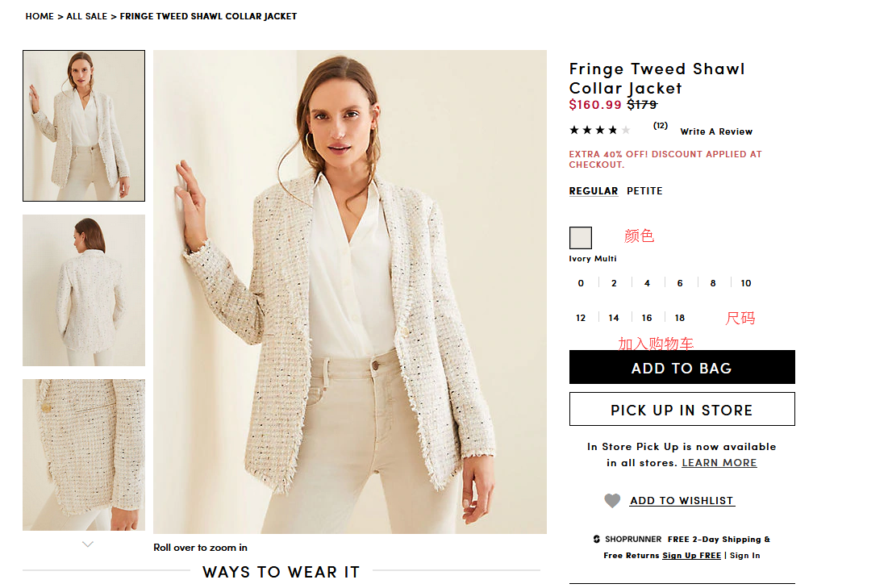Click the Pick Up in Store button
Image resolution: width=888 pixels, height=588 pixels.
[x=682, y=409]
